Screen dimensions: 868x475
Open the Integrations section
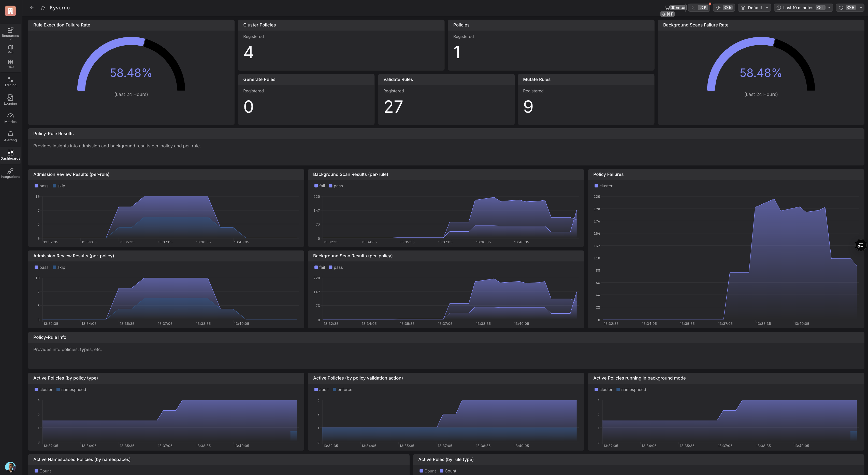point(10,173)
